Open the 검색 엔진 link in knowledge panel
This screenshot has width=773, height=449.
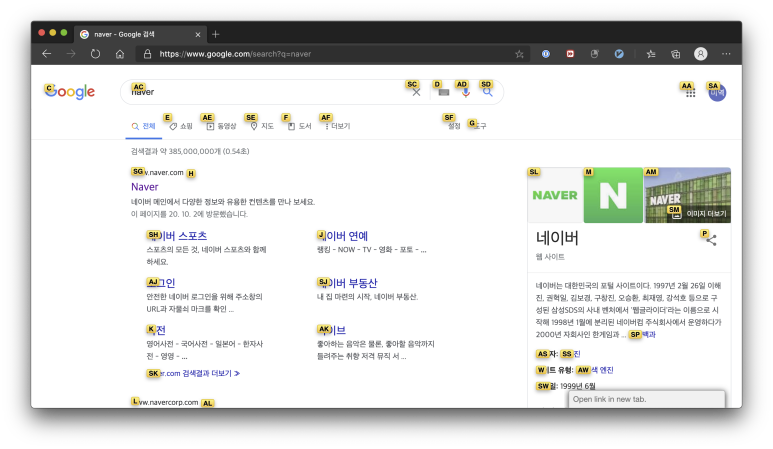[595, 370]
